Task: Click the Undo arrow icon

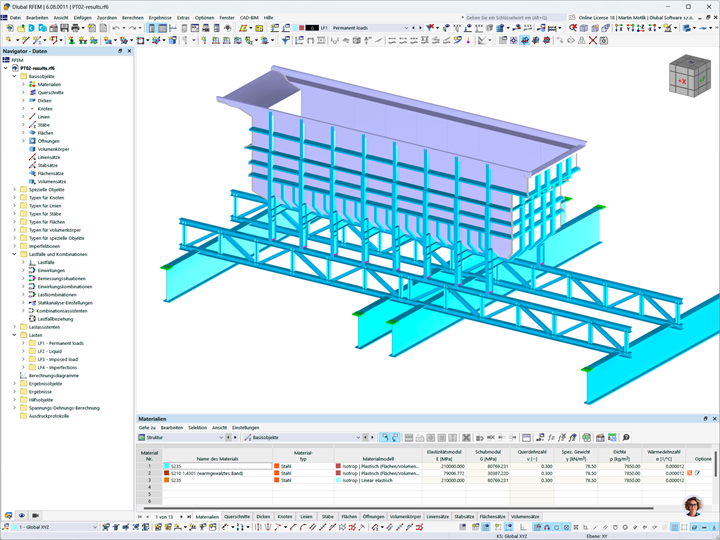Action: pos(116,28)
